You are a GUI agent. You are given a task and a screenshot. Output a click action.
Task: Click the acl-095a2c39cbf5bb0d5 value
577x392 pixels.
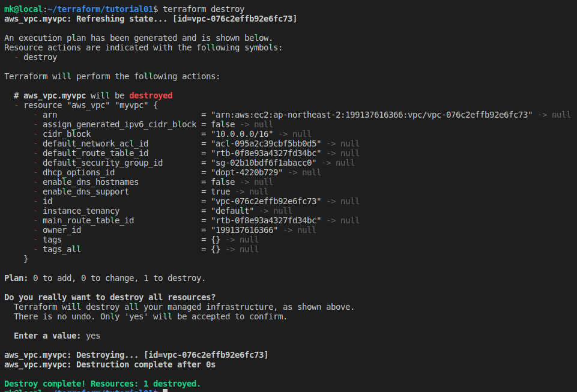[266, 143]
